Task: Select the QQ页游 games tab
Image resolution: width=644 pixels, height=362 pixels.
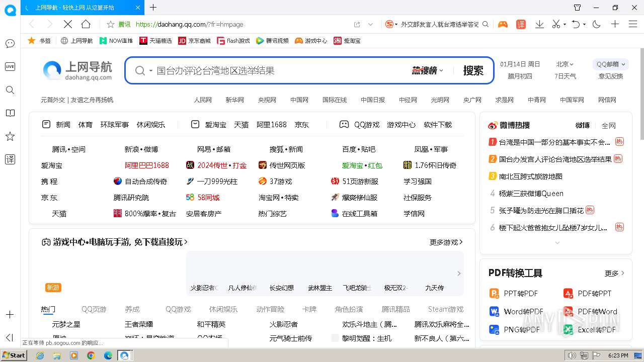Action: (x=94, y=309)
